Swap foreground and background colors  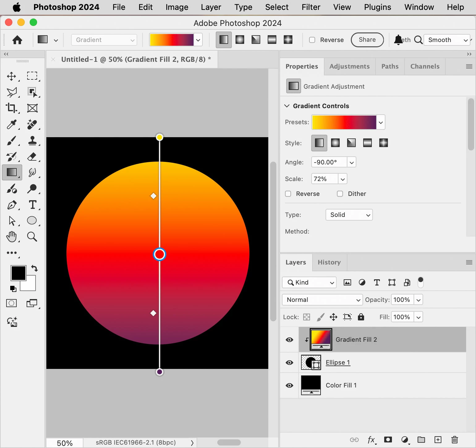pyautogui.click(x=35, y=268)
